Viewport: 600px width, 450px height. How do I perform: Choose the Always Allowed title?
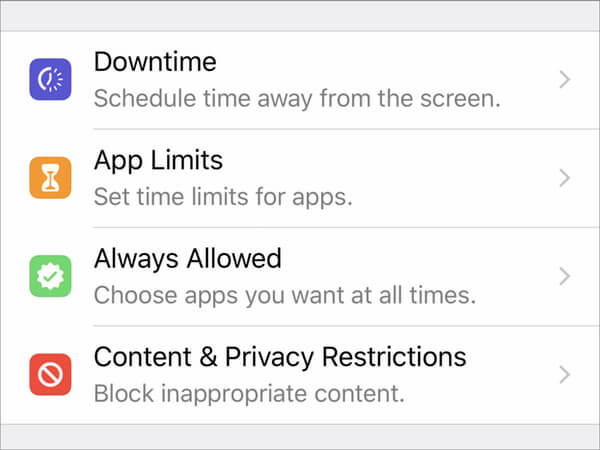pos(187,258)
